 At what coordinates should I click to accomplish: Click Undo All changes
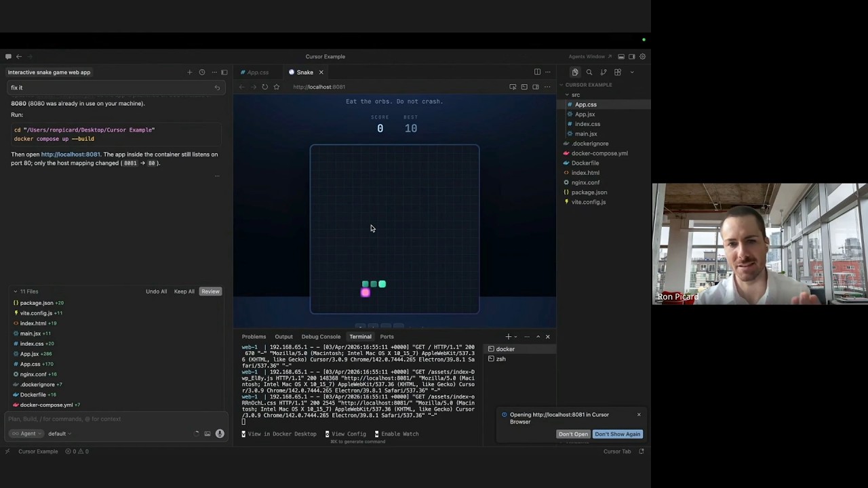[x=156, y=291]
